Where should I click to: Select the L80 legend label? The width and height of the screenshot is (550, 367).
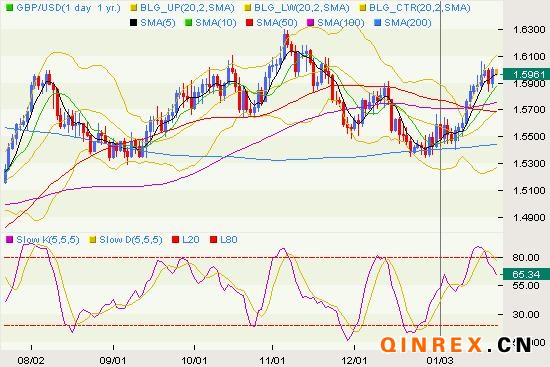229,240
